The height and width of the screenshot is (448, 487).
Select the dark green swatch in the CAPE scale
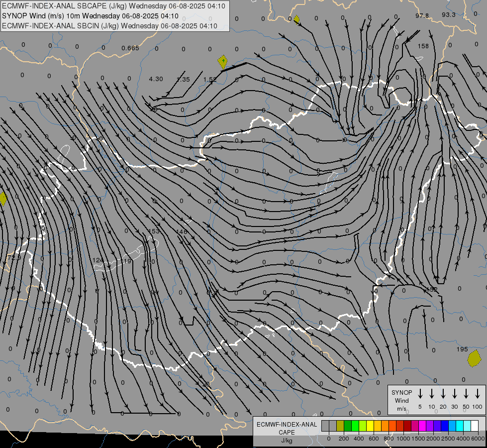pyautogui.click(x=348, y=426)
